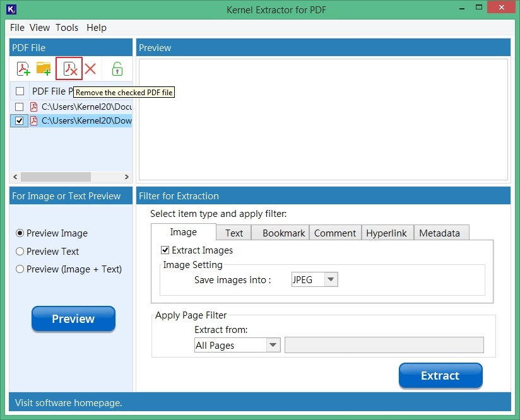The width and height of the screenshot is (520, 420).
Task: Switch to the Comment tab
Action: [x=335, y=233]
